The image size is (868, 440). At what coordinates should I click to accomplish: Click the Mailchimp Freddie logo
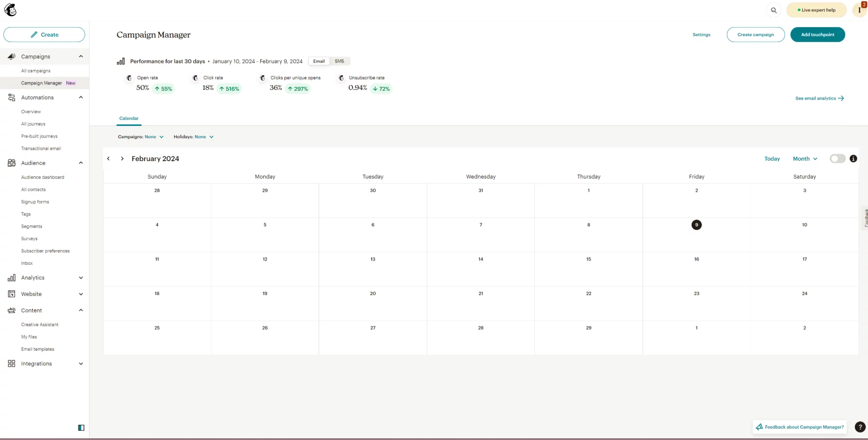click(x=10, y=10)
